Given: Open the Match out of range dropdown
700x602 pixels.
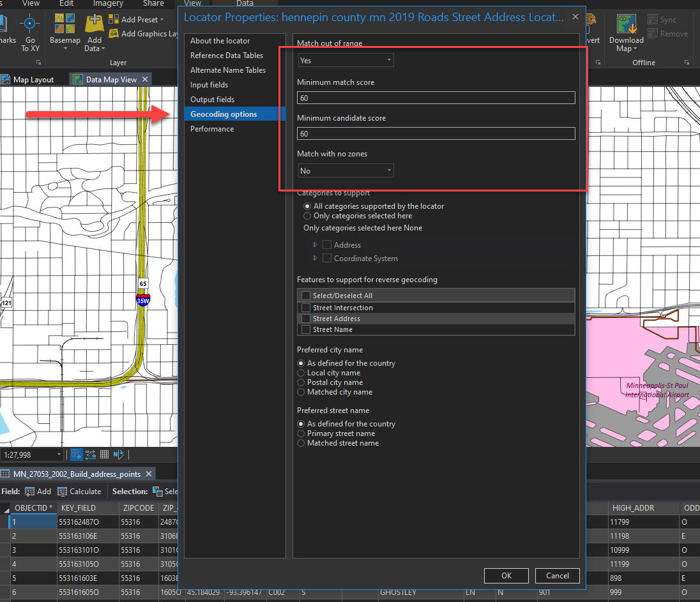Looking at the screenshot, I should pyautogui.click(x=346, y=60).
